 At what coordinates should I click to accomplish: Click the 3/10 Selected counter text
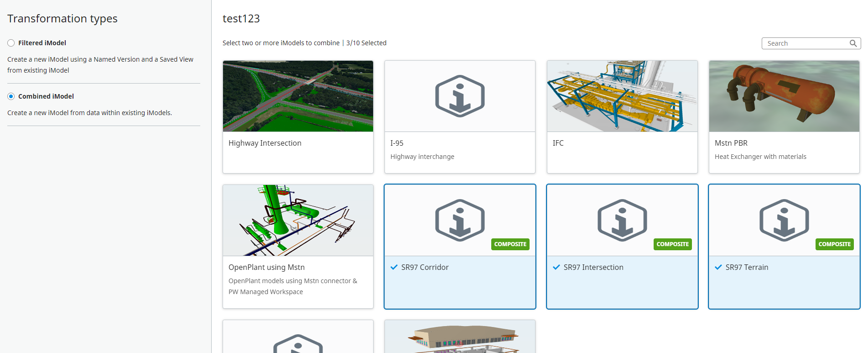tap(366, 43)
